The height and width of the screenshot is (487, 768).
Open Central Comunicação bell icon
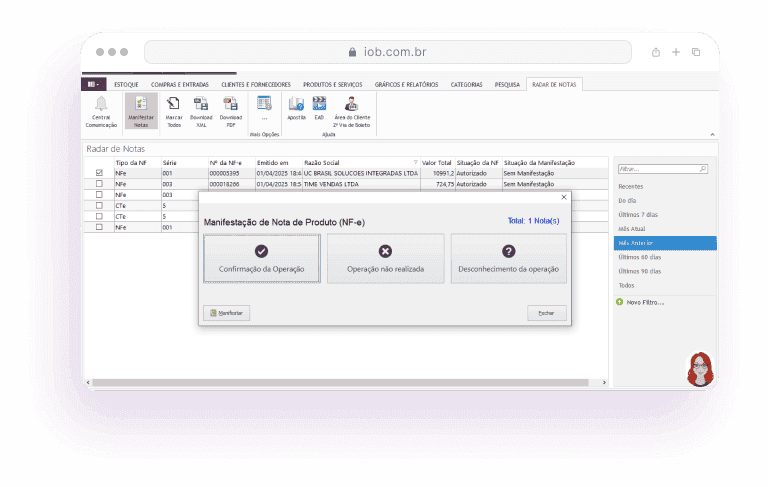101,104
